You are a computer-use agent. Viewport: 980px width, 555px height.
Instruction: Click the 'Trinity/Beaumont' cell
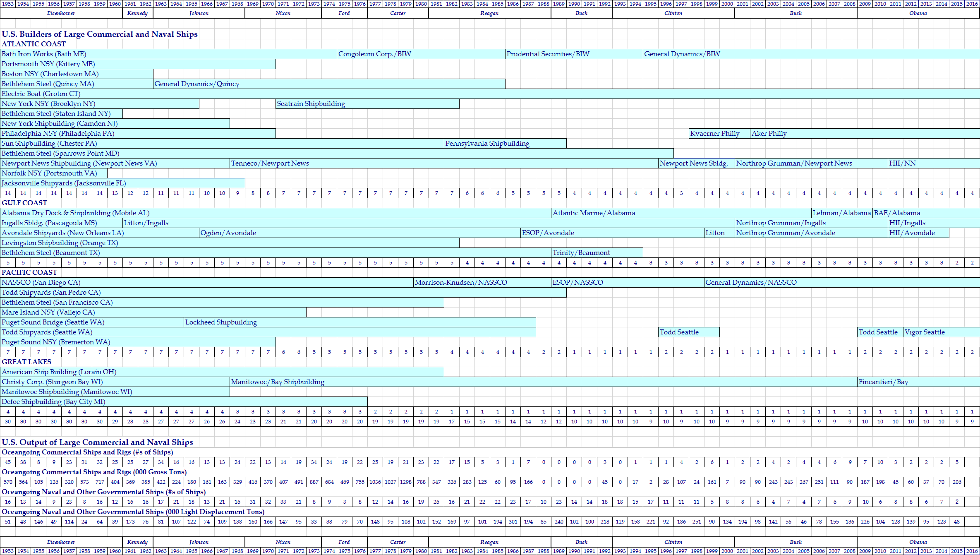[x=597, y=252]
